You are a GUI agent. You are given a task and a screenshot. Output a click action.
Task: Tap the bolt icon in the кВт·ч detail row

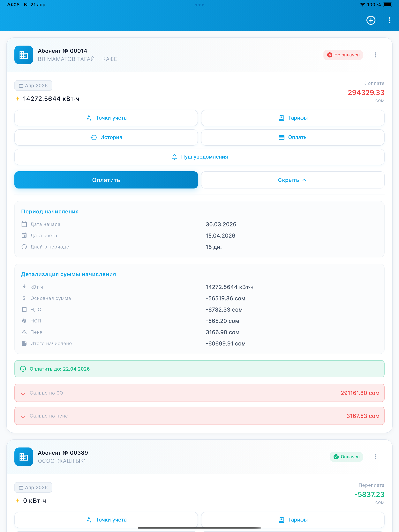click(x=24, y=287)
